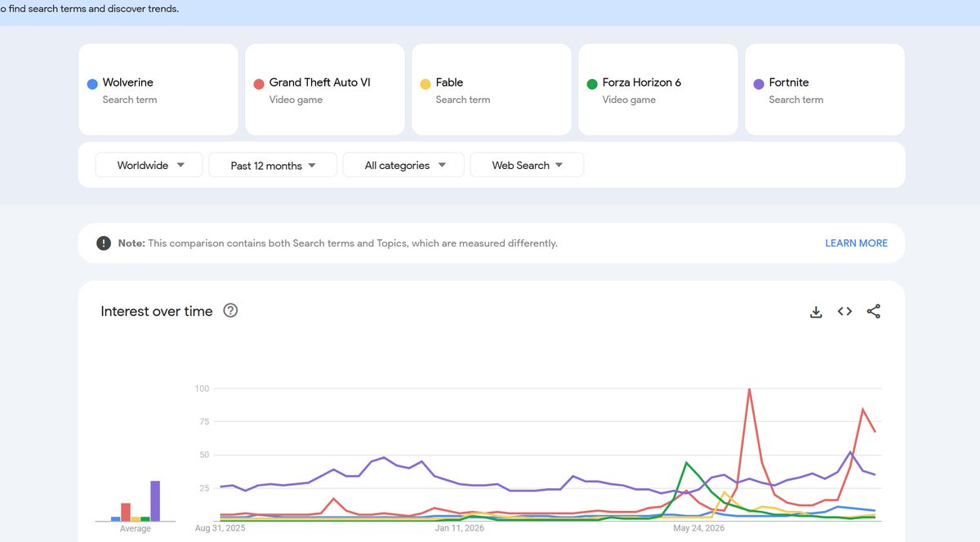Share the Interest over time chart

pos(874,311)
